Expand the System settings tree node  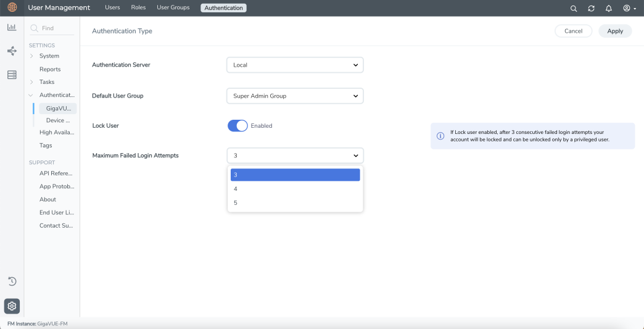[31, 56]
